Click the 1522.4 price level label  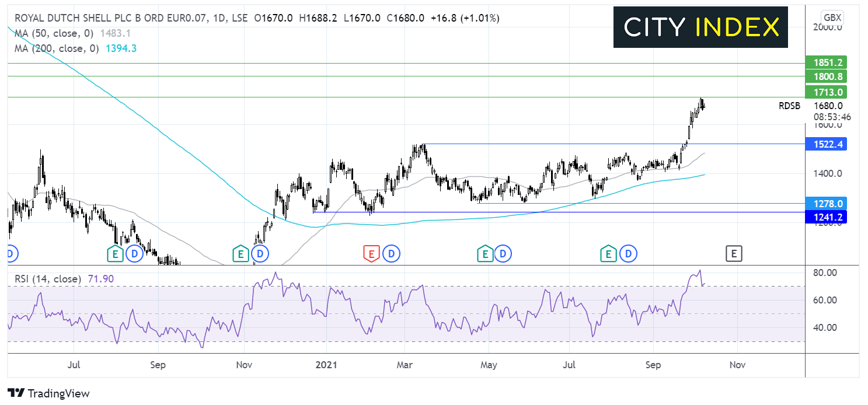tap(825, 144)
